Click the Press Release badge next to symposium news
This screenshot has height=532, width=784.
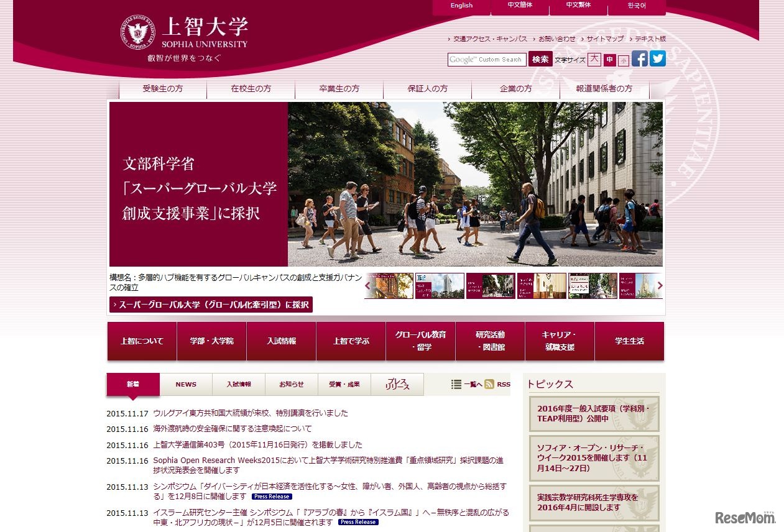tap(272, 497)
